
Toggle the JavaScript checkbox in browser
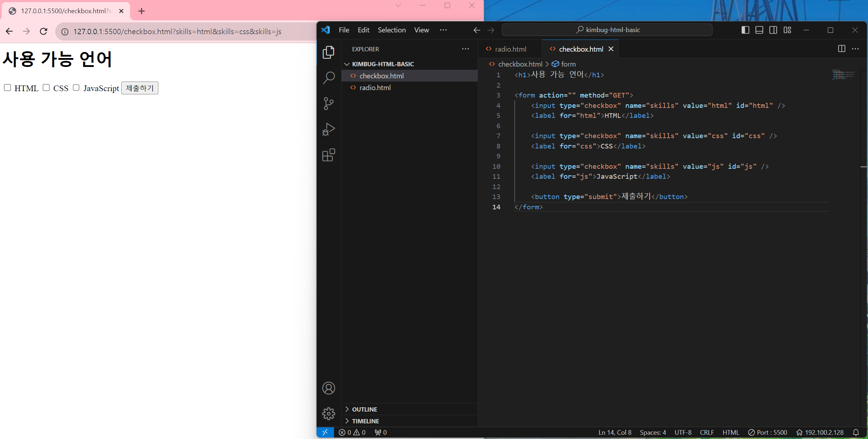(76, 87)
